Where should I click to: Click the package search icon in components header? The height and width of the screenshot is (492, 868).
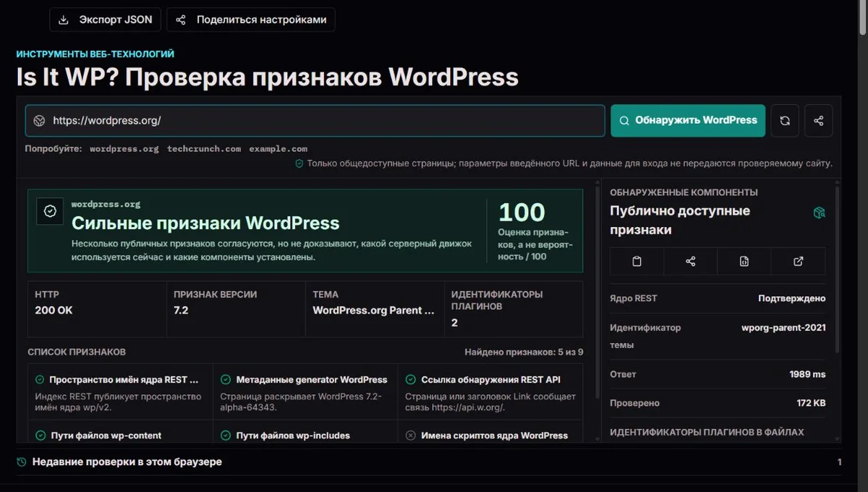pyautogui.click(x=820, y=213)
